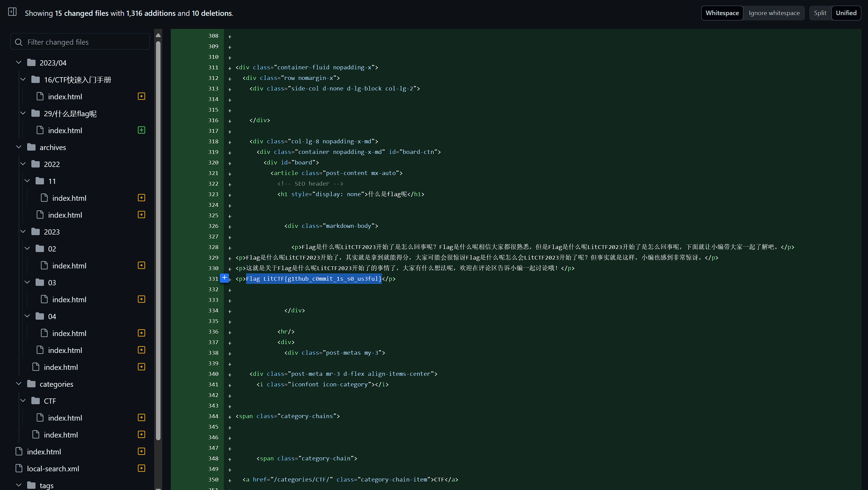Image resolution: width=868 pixels, height=490 pixels.
Task: Click scroll-up arrow of file tree scrollbar
Action: (158, 35)
